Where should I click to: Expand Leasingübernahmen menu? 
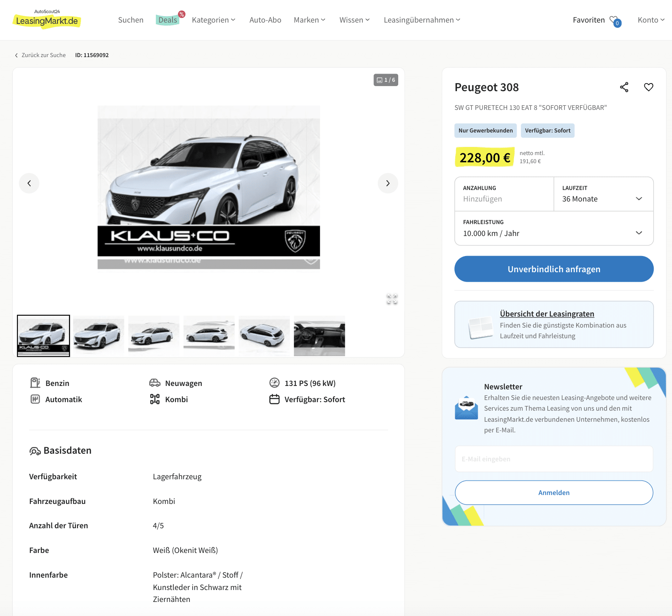click(422, 20)
